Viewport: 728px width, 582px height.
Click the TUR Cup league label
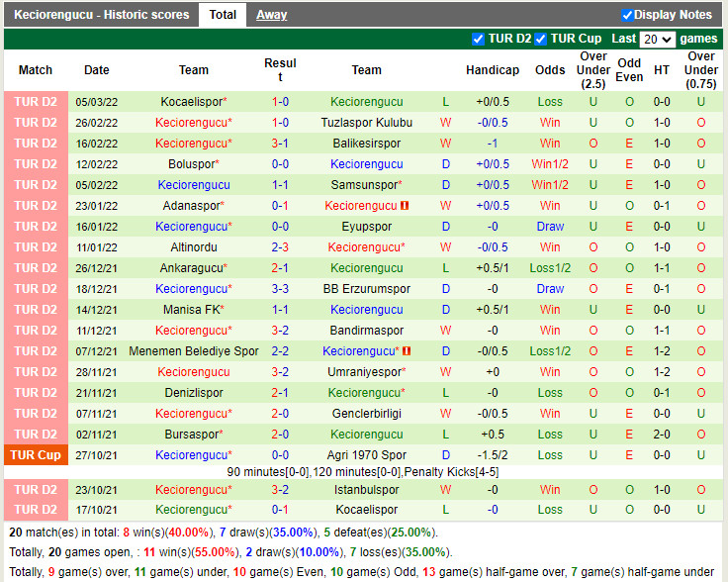[36, 454]
